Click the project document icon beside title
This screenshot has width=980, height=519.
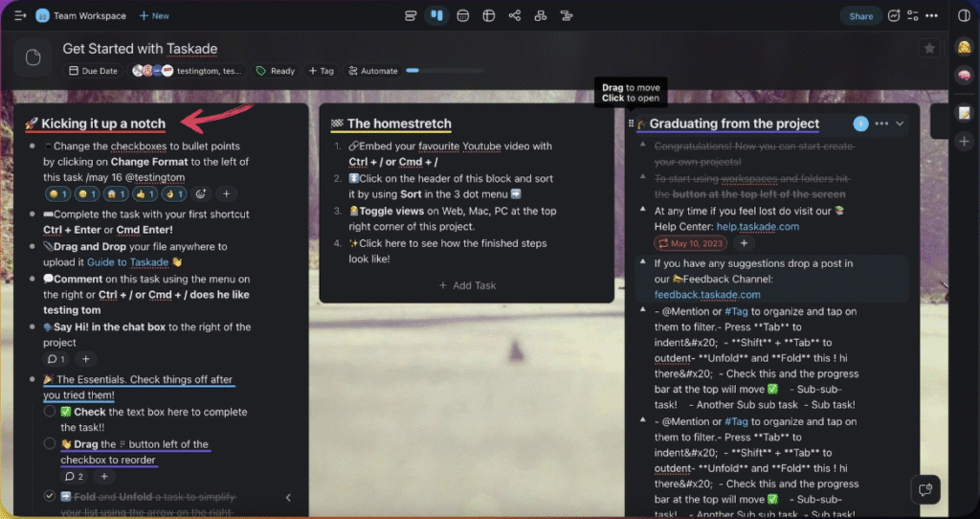33,57
